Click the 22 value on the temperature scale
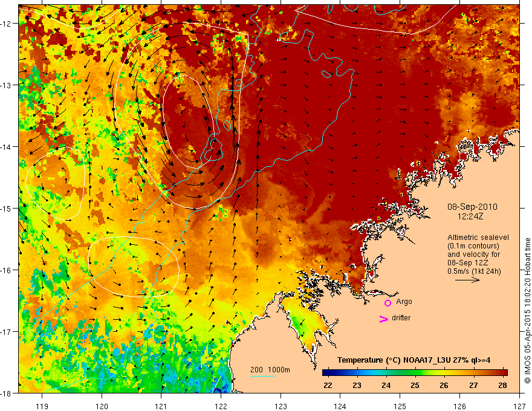The height and width of the screenshot is (411, 532). tap(328, 385)
